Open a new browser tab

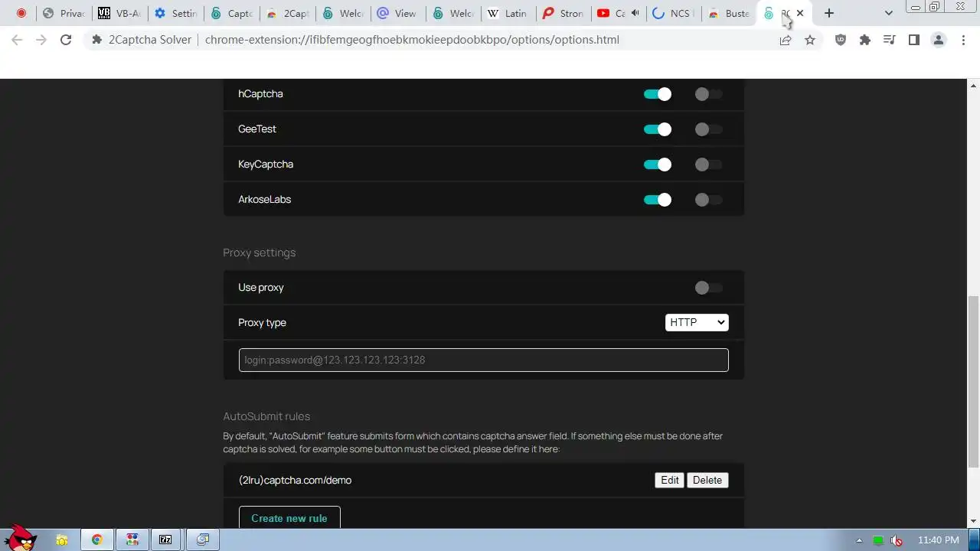(x=829, y=13)
